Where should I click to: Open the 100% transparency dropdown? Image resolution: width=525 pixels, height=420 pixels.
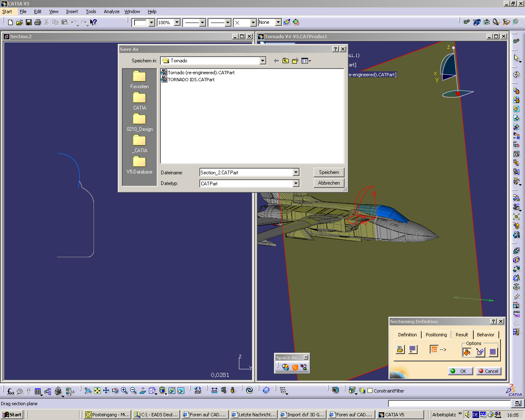point(177,23)
